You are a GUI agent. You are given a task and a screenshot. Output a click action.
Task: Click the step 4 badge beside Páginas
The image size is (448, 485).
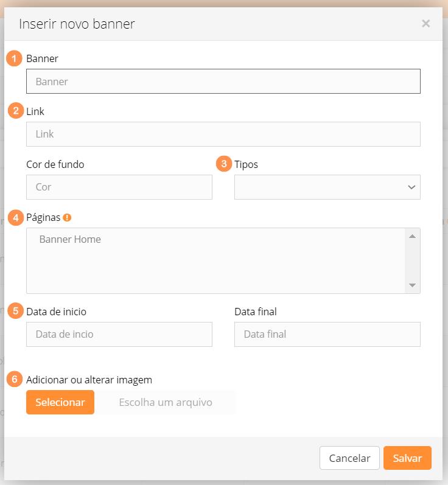pos(15,217)
